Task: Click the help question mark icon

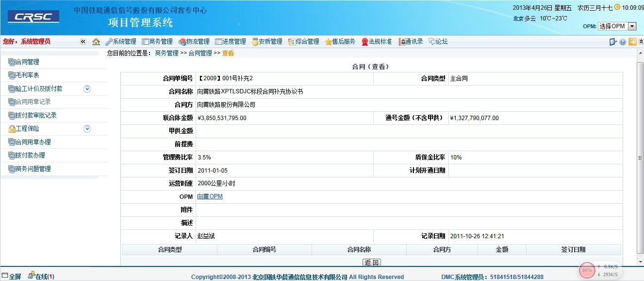Action: pos(623,42)
